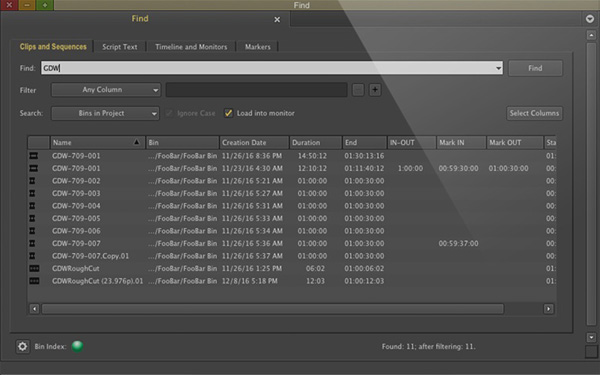Viewport: 600px width, 375px height.
Task: Click the clip icon for GDW-709-002
Action: click(33, 181)
